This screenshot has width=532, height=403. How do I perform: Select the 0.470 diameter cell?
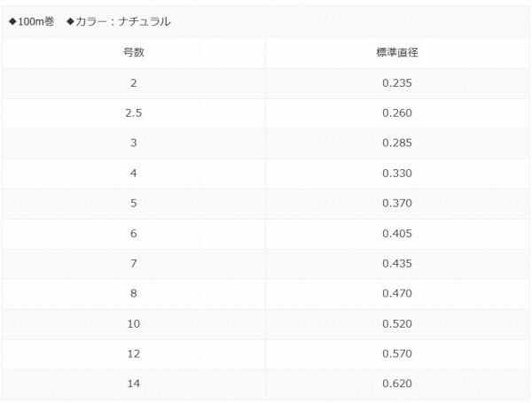[x=397, y=294]
